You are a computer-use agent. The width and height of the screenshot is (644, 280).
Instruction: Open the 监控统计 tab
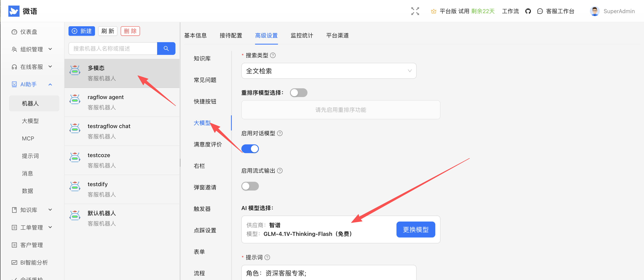click(x=302, y=35)
